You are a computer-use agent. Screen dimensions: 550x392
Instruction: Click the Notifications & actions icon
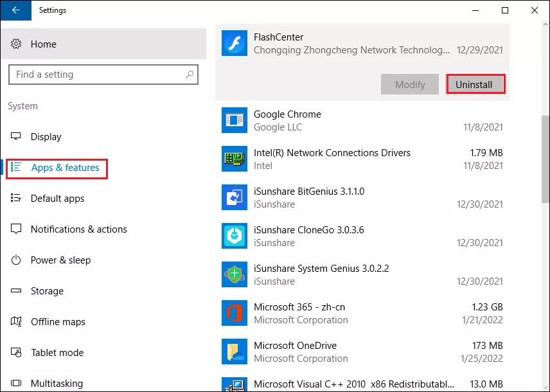16,229
